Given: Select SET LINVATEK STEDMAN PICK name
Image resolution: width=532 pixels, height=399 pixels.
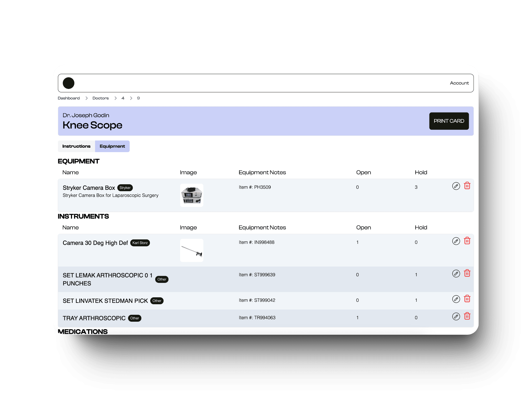Looking at the screenshot, I should point(105,301).
